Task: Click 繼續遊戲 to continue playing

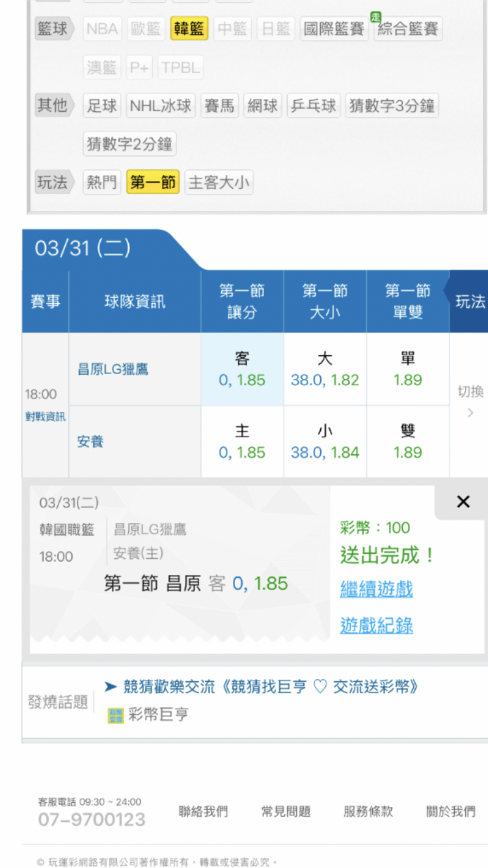Action: (377, 590)
